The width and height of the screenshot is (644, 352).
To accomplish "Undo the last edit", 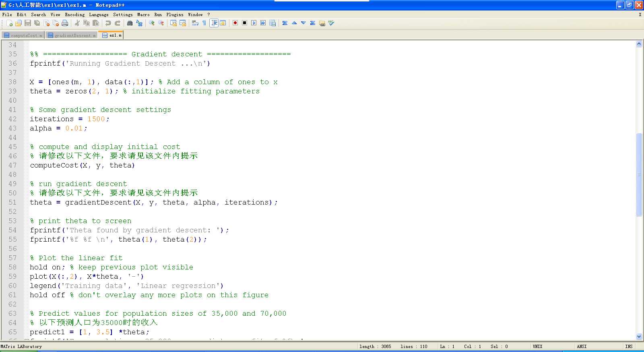I will coord(108,23).
